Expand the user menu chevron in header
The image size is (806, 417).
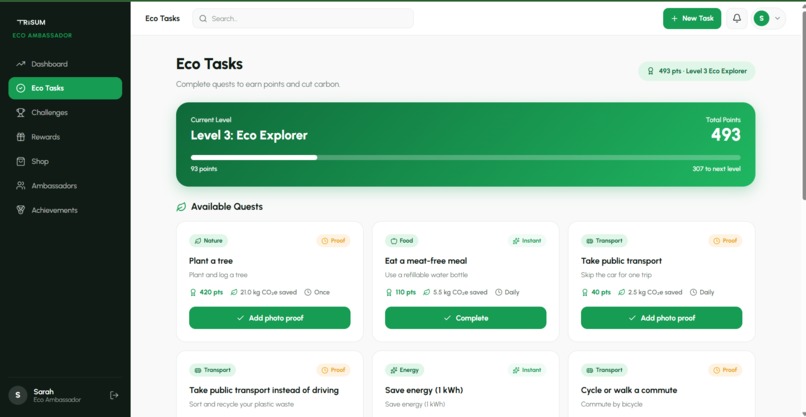tap(777, 19)
